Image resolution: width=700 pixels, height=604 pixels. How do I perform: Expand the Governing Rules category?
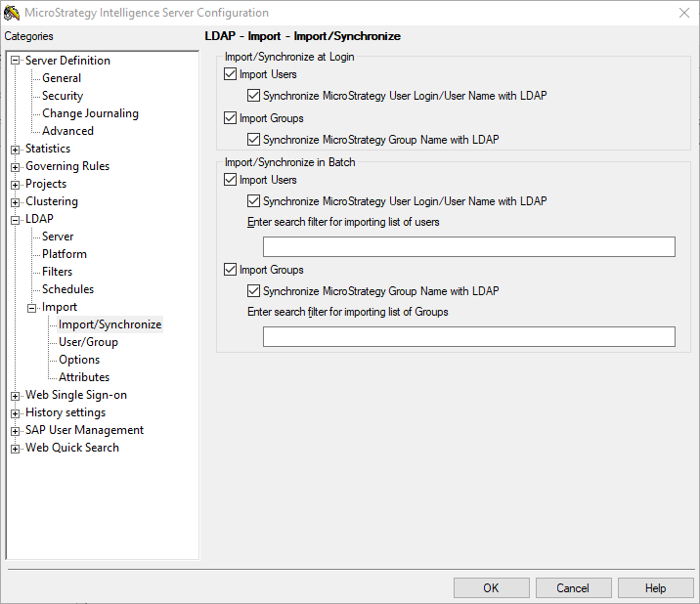coord(16,167)
